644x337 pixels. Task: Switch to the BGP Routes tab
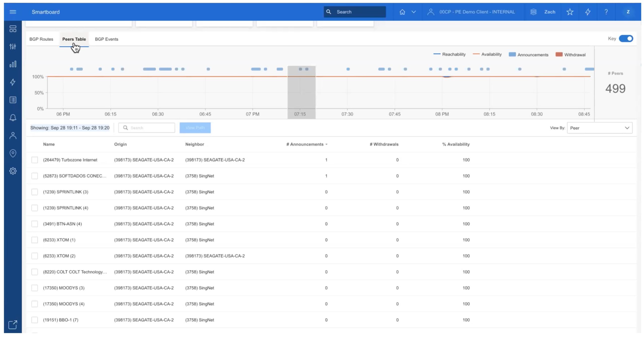(x=41, y=39)
